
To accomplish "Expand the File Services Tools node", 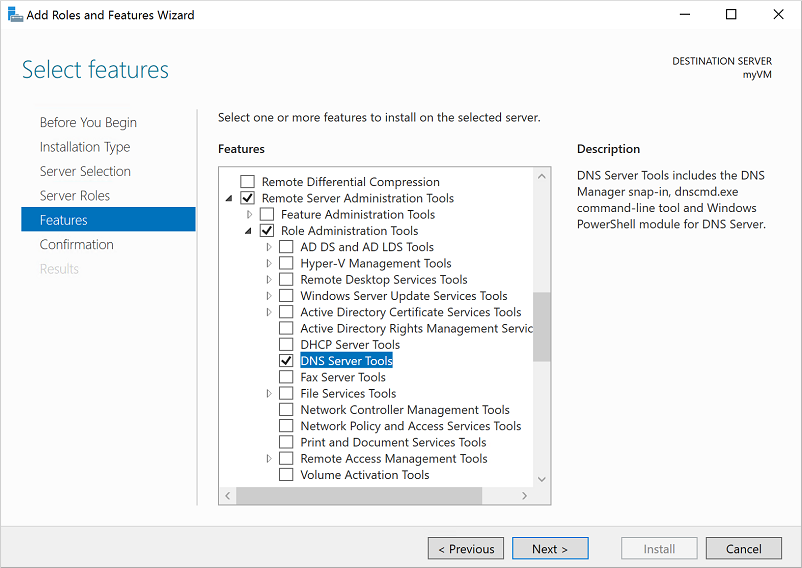I will [269, 394].
